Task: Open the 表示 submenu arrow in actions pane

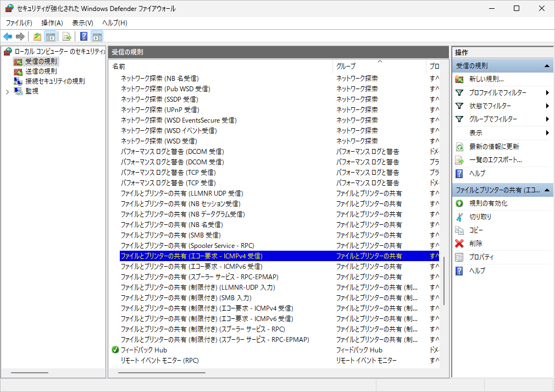Action: tap(547, 133)
